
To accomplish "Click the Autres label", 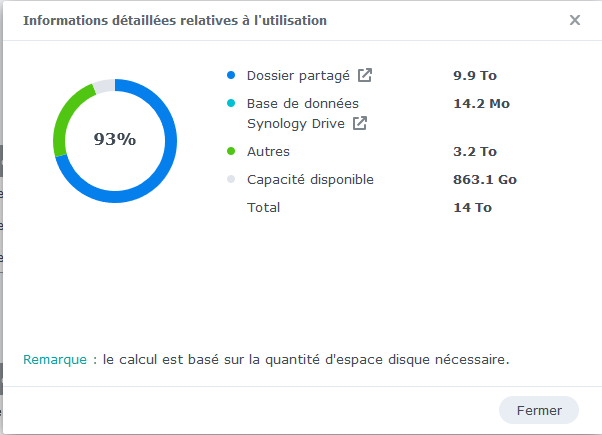I will [268, 151].
